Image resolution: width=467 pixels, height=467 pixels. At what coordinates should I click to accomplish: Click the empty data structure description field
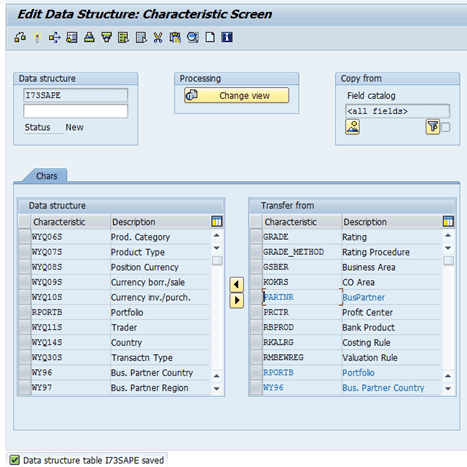[x=75, y=111]
